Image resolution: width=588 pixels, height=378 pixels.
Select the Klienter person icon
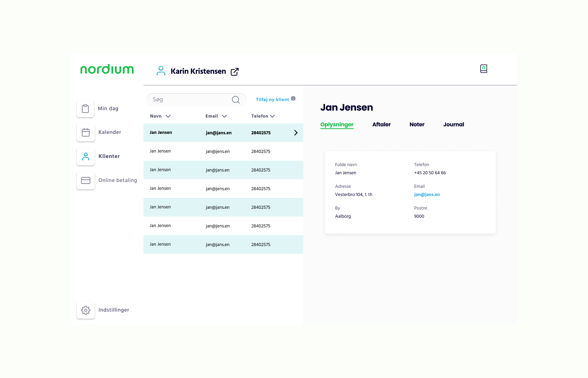(x=86, y=156)
